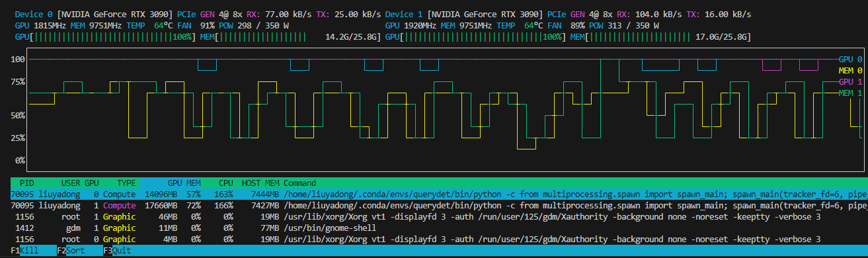Click the MEM 0 legend entry
This screenshot has height=258, width=868.
pos(850,70)
